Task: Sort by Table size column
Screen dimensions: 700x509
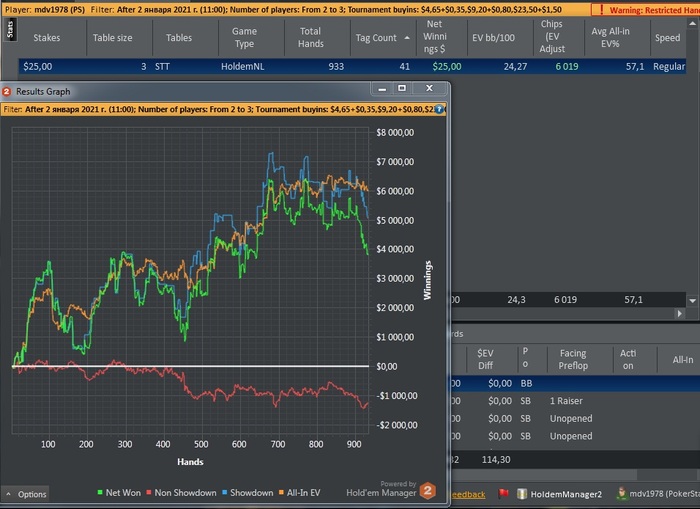Action: 112,38
